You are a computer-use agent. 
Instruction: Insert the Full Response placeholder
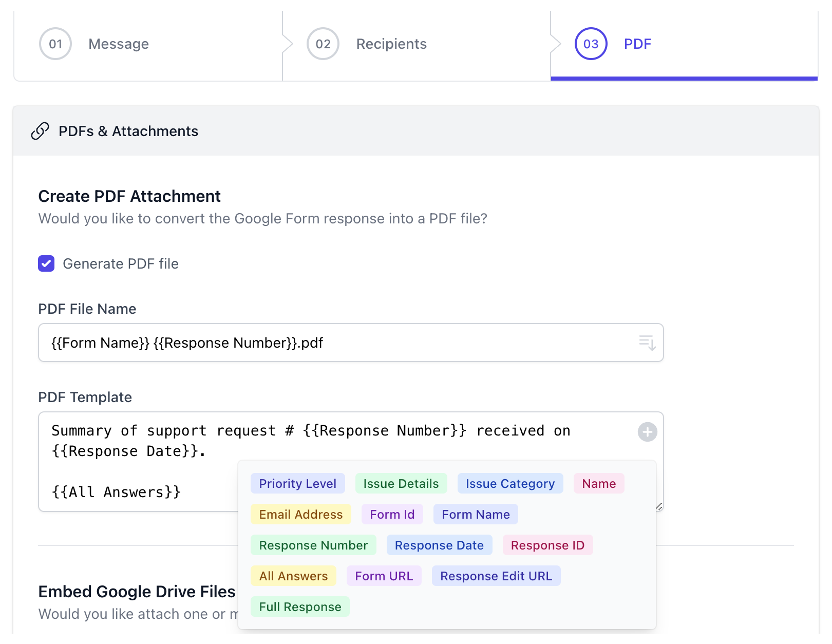click(300, 607)
